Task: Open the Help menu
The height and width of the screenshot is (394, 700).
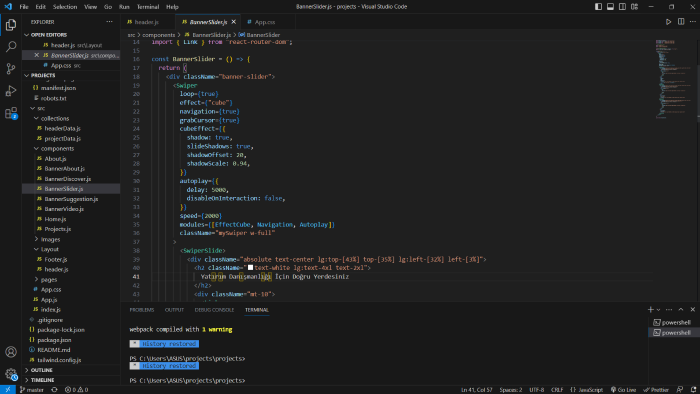Action: [172, 7]
